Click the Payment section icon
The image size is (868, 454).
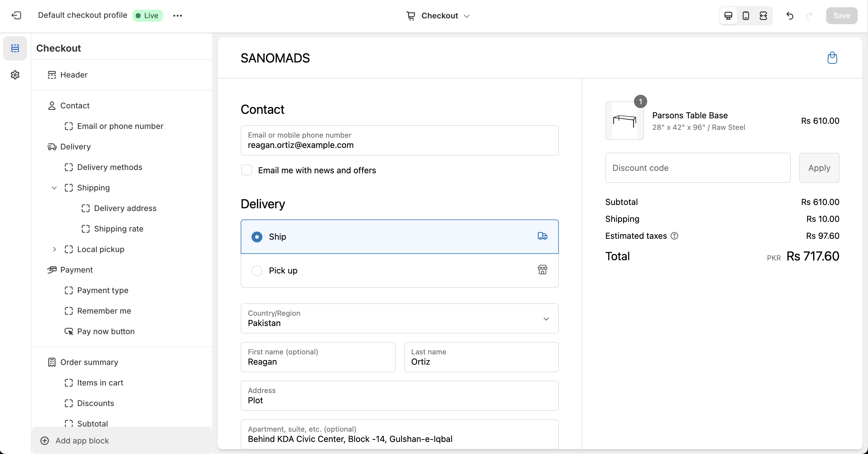[x=52, y=270]
